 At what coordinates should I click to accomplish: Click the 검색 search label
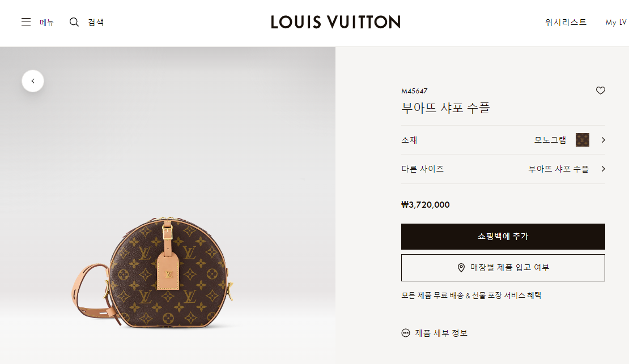coord(96,23)
